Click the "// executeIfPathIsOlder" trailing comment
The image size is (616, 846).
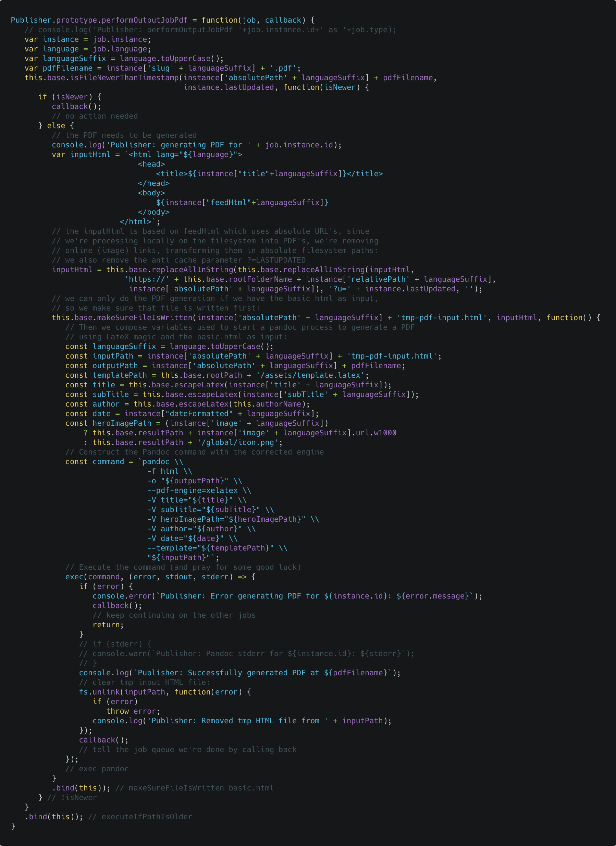(140, 817)
